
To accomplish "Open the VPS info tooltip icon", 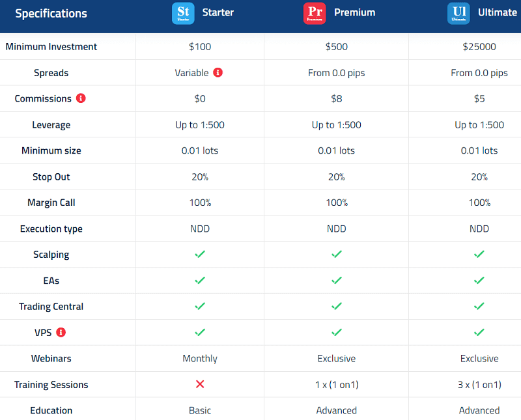I will point(61,332).
